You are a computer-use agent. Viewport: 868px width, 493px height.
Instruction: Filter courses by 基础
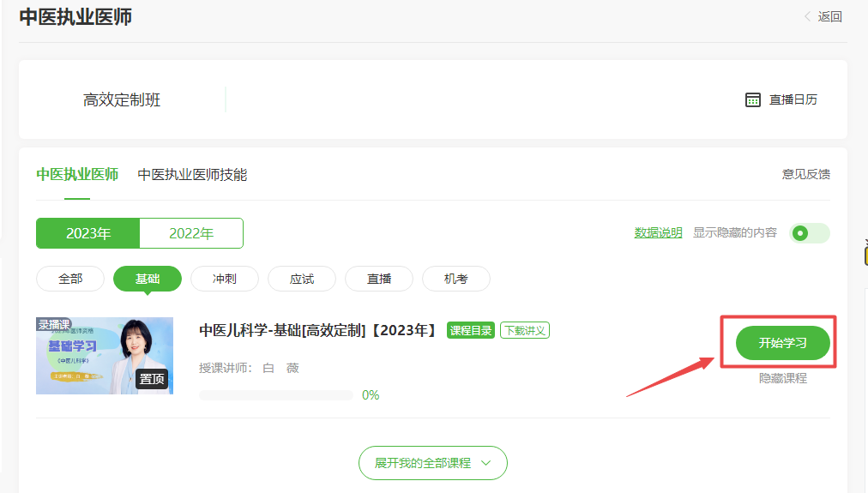point(148,279)
